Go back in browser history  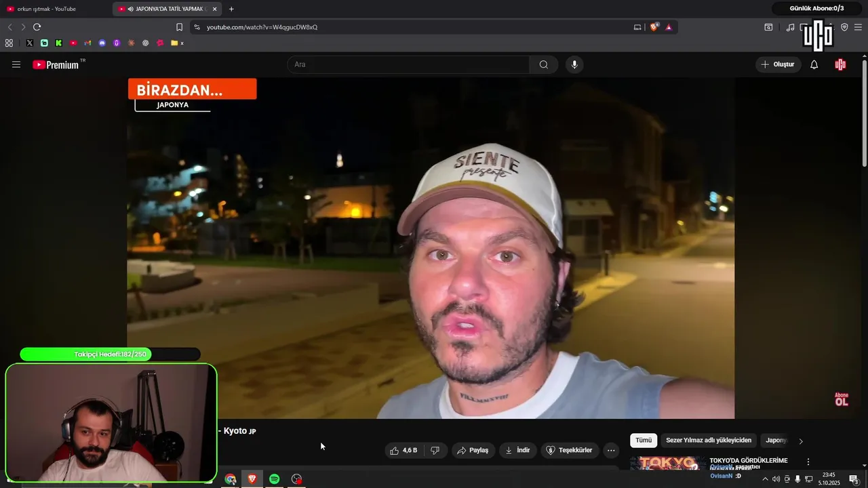9,27
